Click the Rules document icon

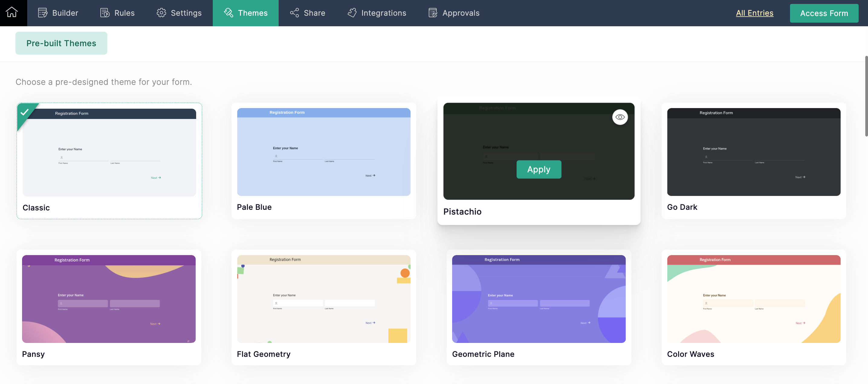coord(105,13)
